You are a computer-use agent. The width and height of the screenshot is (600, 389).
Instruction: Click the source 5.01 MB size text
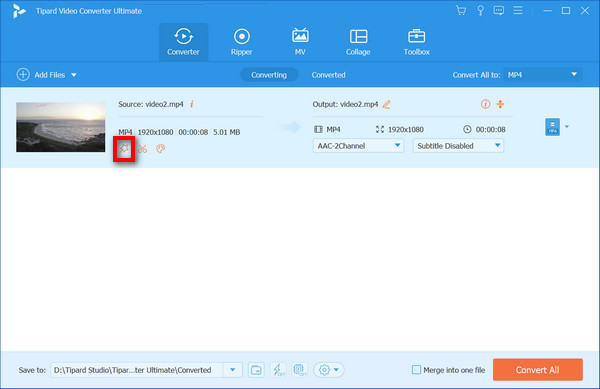227,132
